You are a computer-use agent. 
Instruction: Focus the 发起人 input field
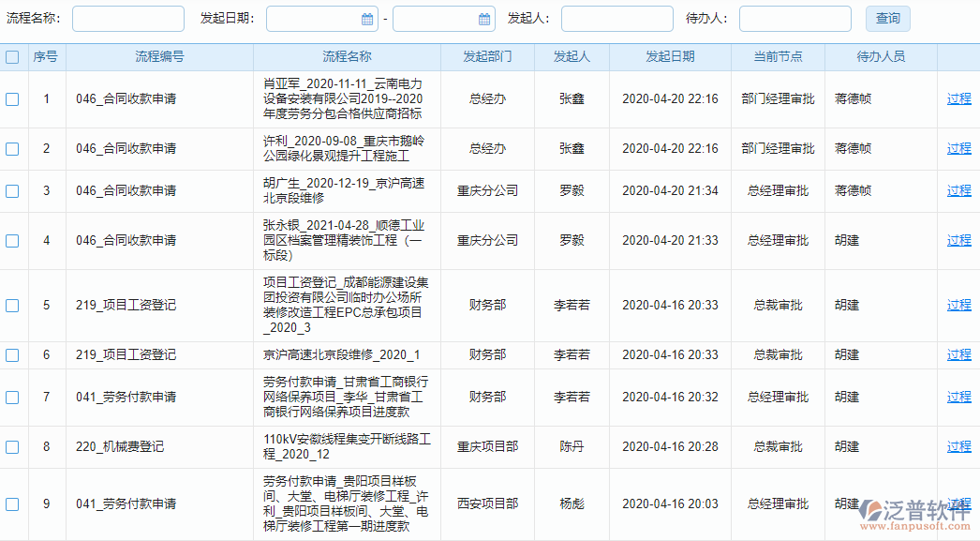(x=616, y=19)
